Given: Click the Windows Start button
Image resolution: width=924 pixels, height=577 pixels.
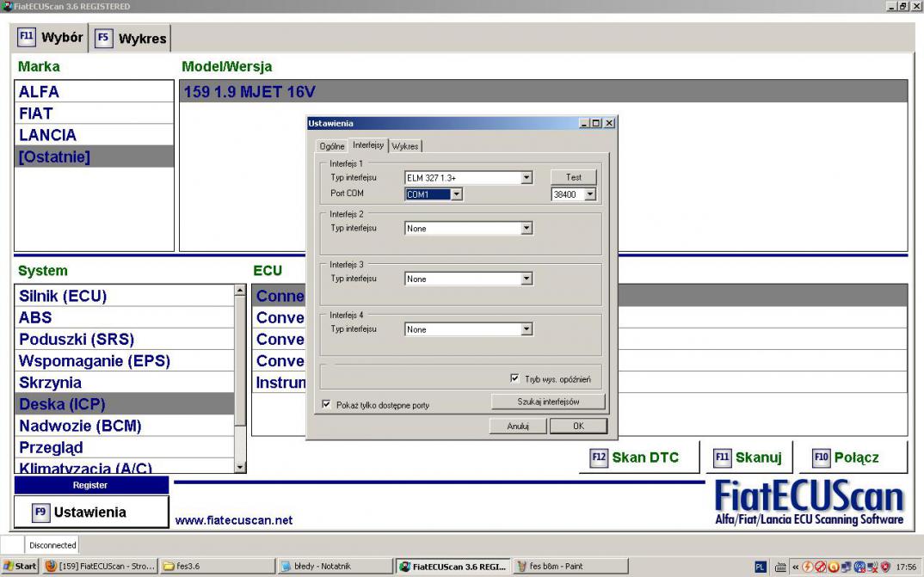Looking at the screenshot, I should [20, 567].
